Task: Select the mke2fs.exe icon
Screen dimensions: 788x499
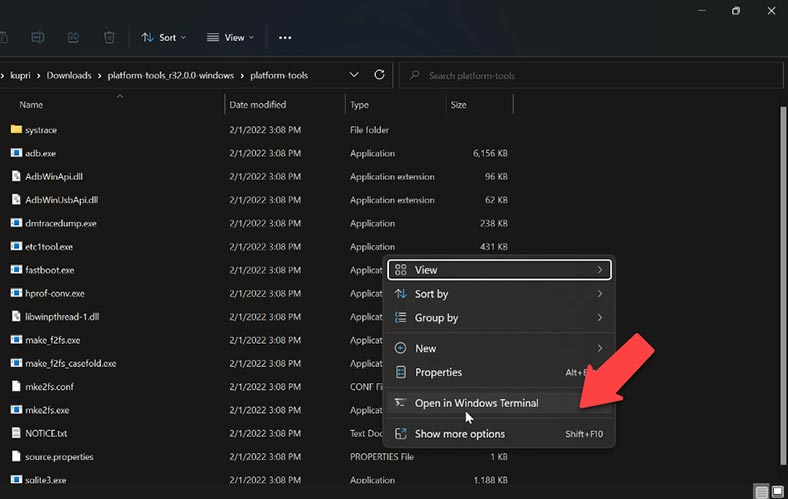Action: click(x=16, y=410)
